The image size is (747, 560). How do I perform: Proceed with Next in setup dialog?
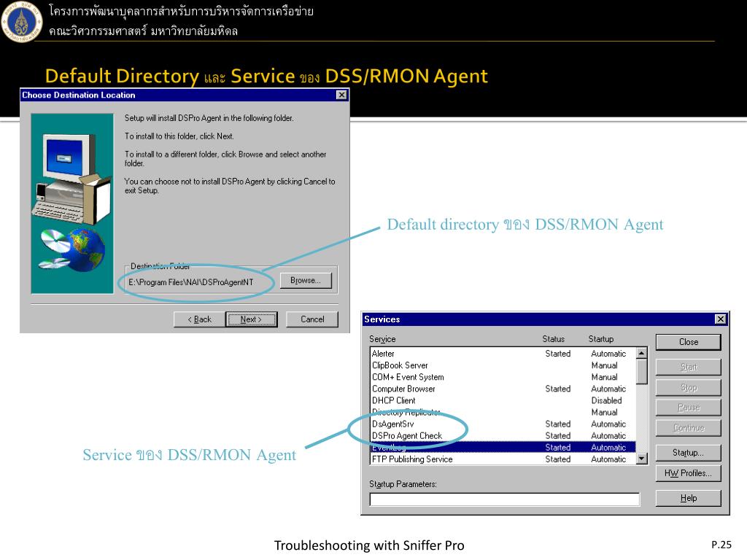[x=251, y=319]
